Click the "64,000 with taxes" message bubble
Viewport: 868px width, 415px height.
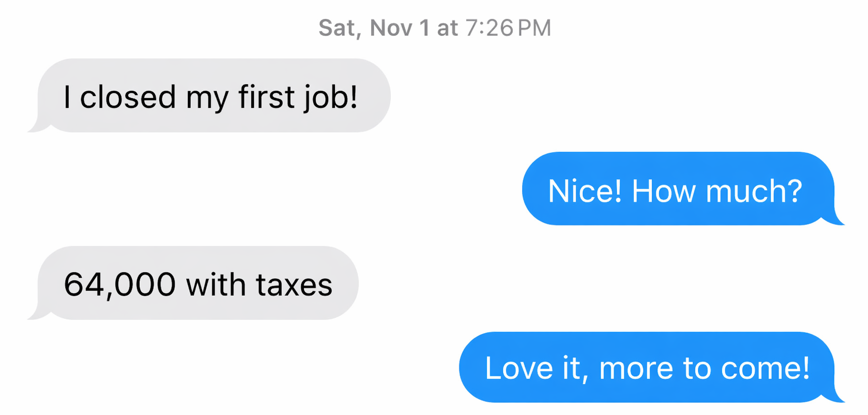pyautogui.click(x=198, y=283)
